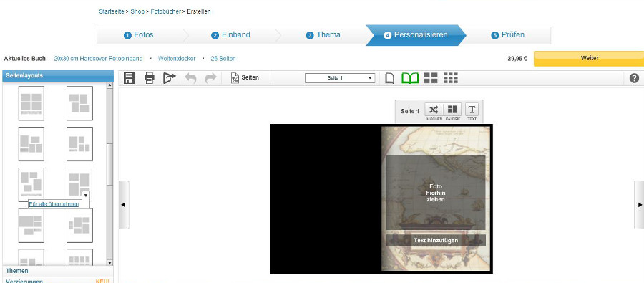Expand the Verzierungen panel

[58, 281]
